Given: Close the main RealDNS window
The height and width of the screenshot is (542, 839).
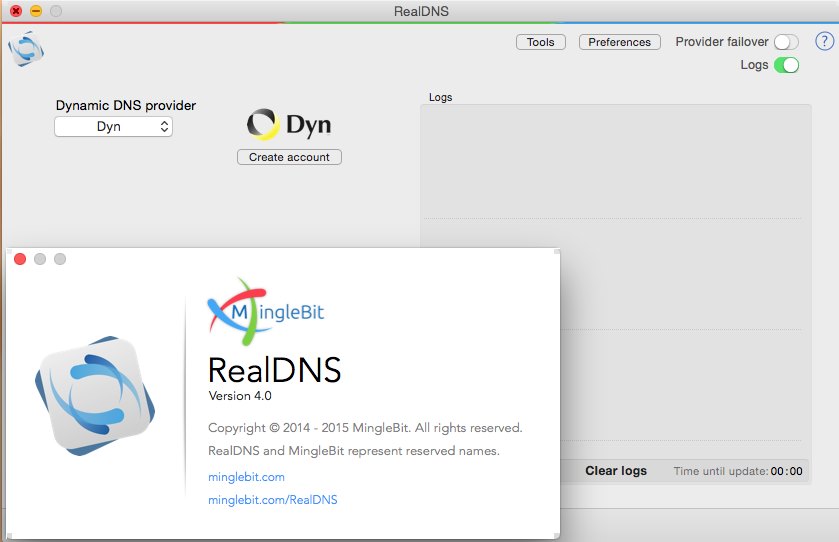Looking at the screenshot, I should click(x=16, y=11).
